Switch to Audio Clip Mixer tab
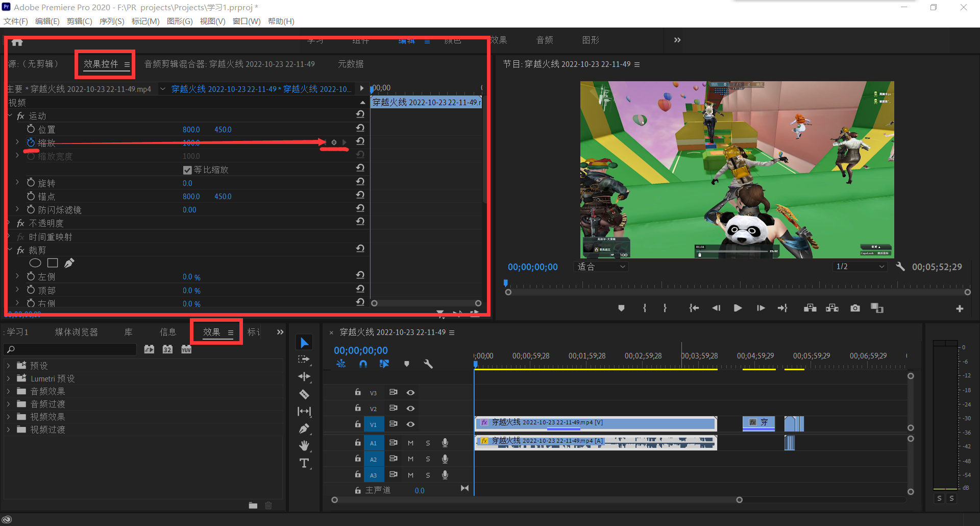This screenshot has width=980, height=526. [229, 64]
